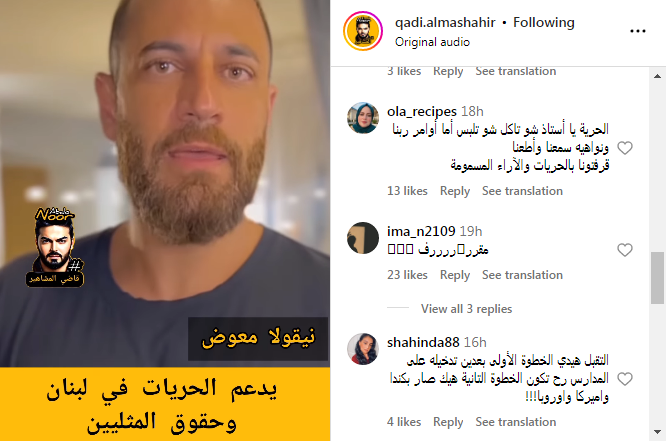
Task: Reply to ola_recipes comment
Action: pos(455,191)
